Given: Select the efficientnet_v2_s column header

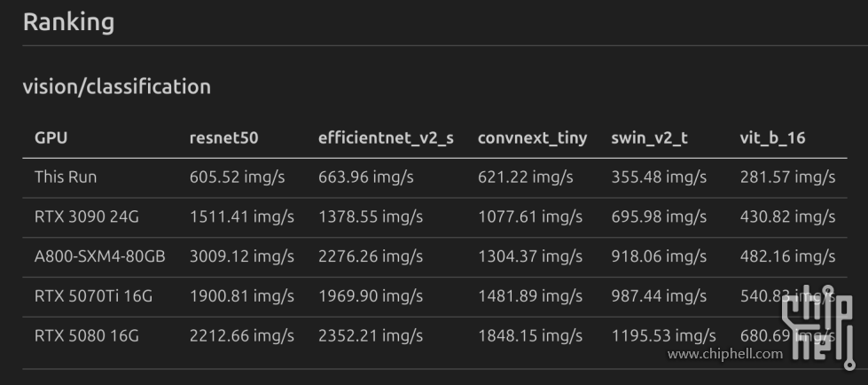Looking at the screenshot, I should pos(386,138).
